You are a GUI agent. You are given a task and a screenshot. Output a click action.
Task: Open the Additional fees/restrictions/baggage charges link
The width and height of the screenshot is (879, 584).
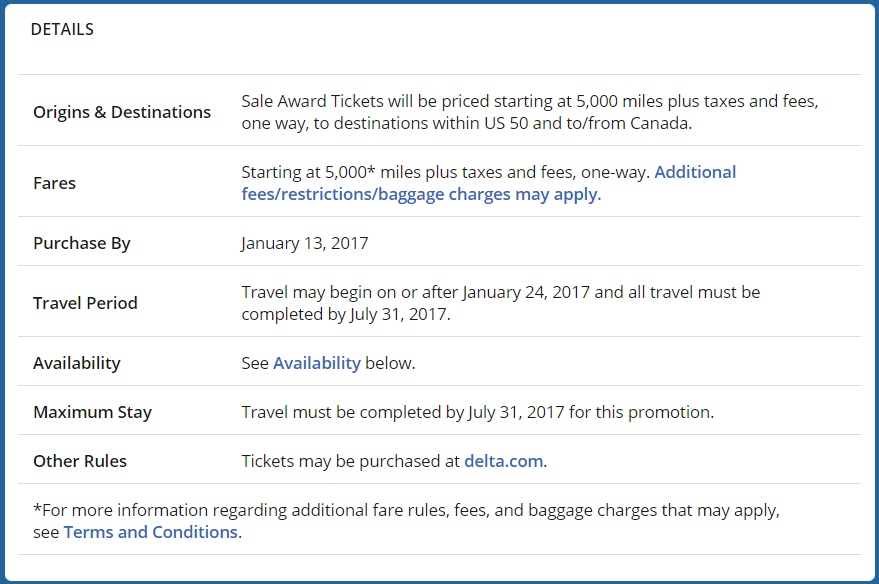click(x=488, y=183)
